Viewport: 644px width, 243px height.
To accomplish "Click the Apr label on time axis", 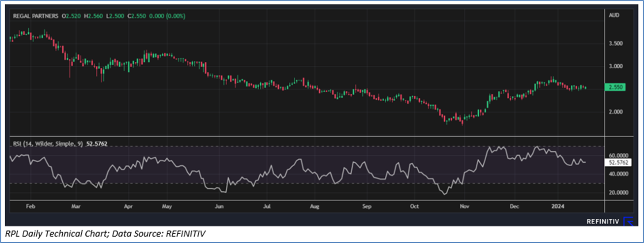I will [129, 206].
